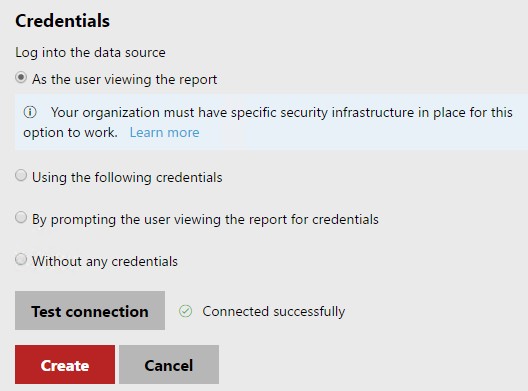Click the 'By prompting the user viewing the report' label text
Image resolution: width=528 pixels, height=391 pixels.
pos(205,220)
